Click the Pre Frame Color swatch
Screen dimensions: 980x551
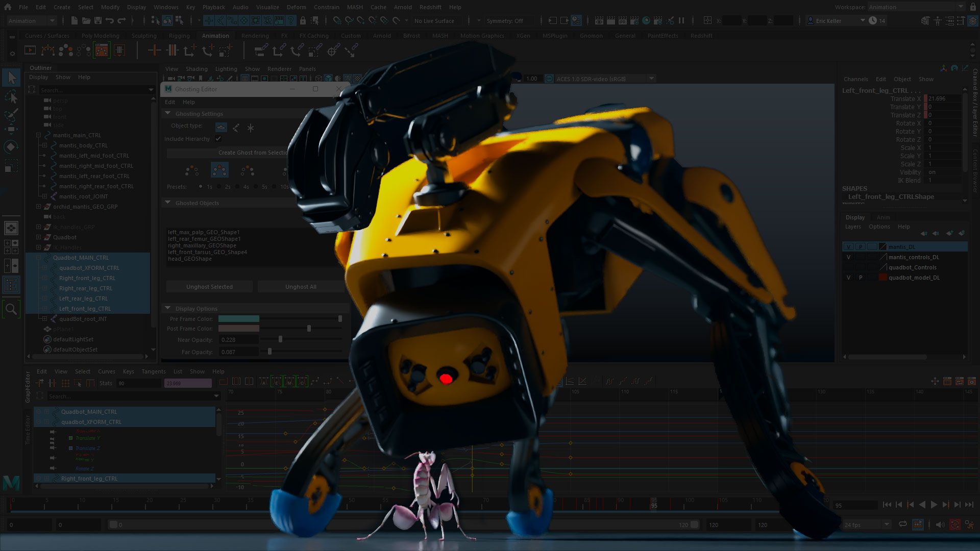pos(240,318)
